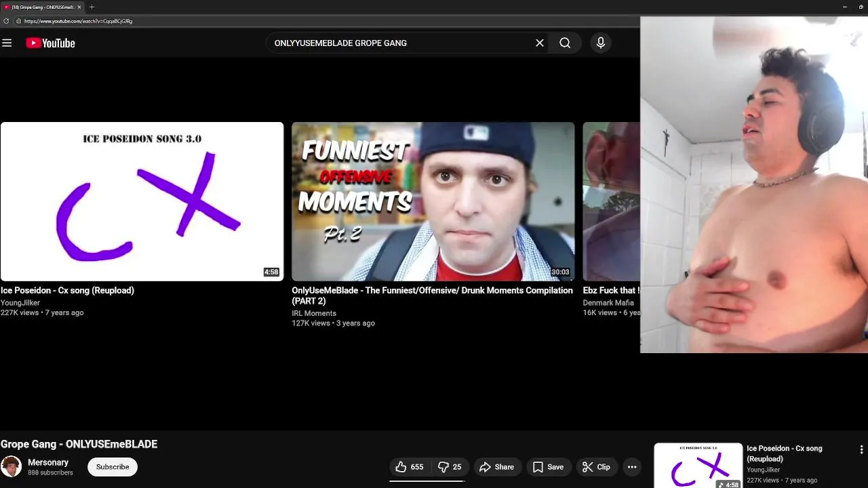
Task: Click the video progress bar under like button
Action: (427, 481)
